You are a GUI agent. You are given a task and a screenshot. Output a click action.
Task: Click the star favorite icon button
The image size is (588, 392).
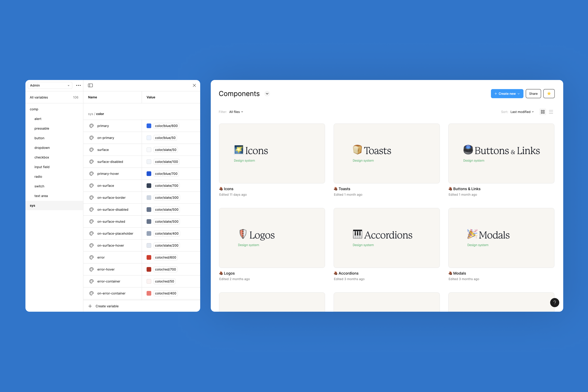[549, 94]
